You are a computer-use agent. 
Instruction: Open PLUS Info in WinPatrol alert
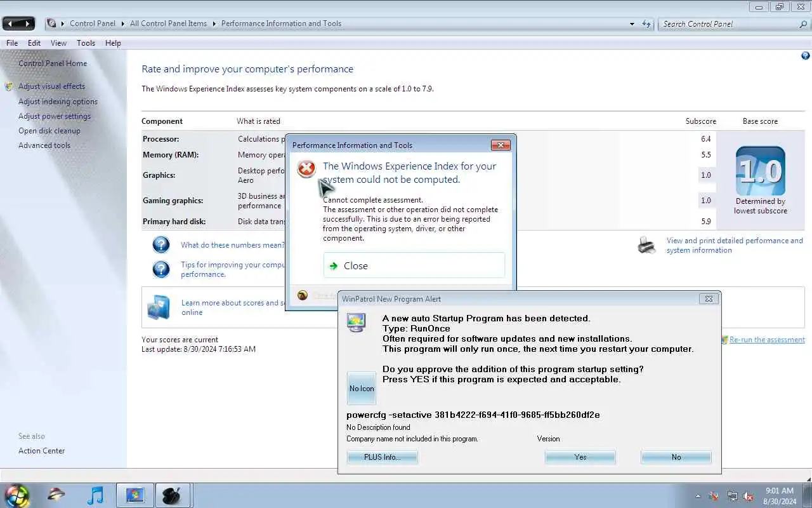pos(382,457)
